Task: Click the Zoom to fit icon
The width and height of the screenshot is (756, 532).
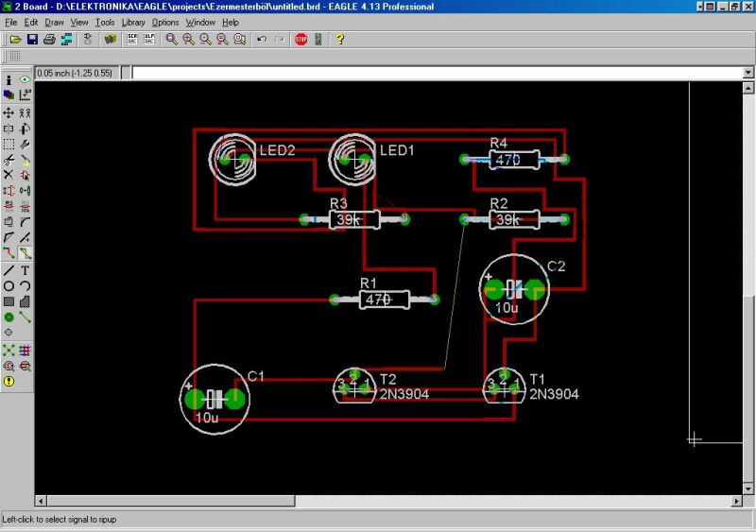Action: point(171,39)
